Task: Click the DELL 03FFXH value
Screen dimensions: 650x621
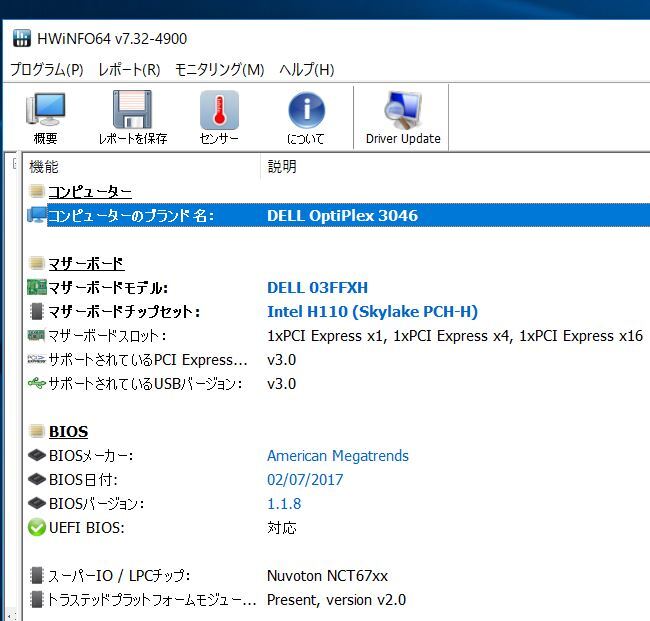Action: (x=318, y=287)
